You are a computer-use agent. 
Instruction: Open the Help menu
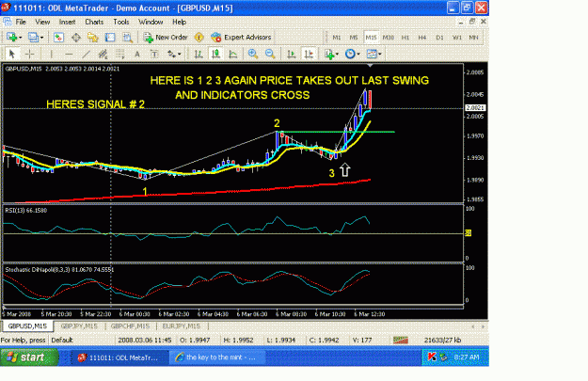click(180, 22)
